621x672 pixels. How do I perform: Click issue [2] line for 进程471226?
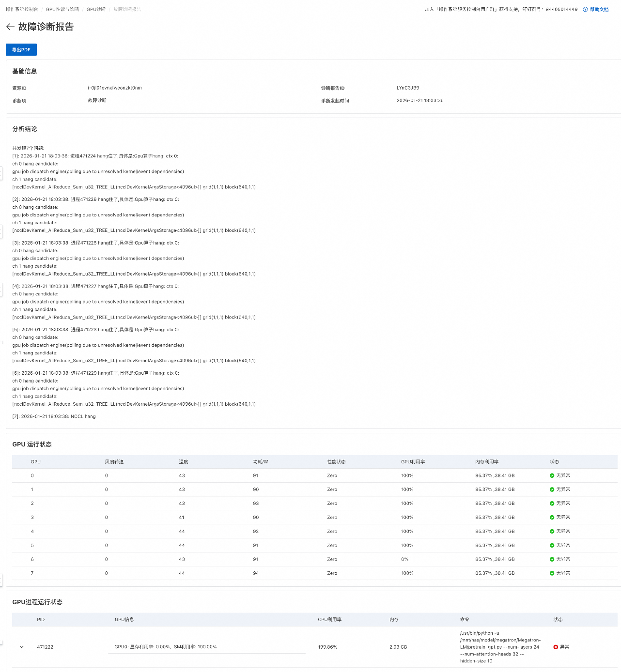[x=95, y=199]
